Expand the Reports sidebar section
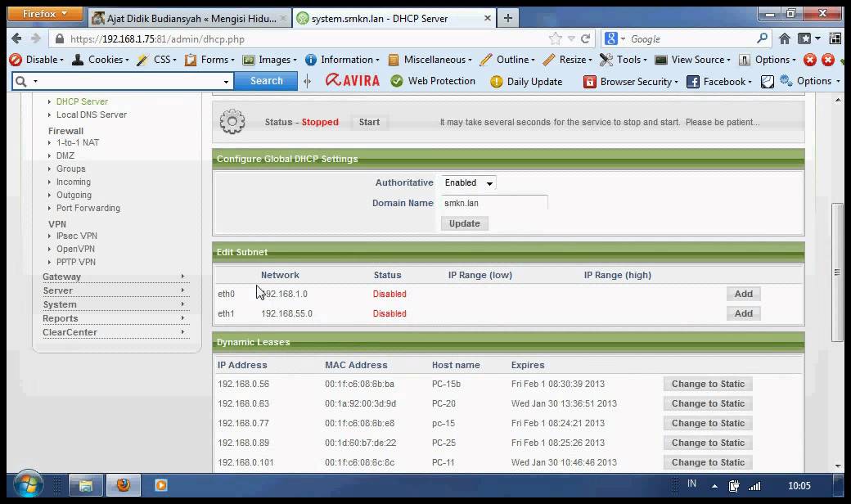Image resolution: width=851 pixels, height=504 pixels. click(115, 318)
